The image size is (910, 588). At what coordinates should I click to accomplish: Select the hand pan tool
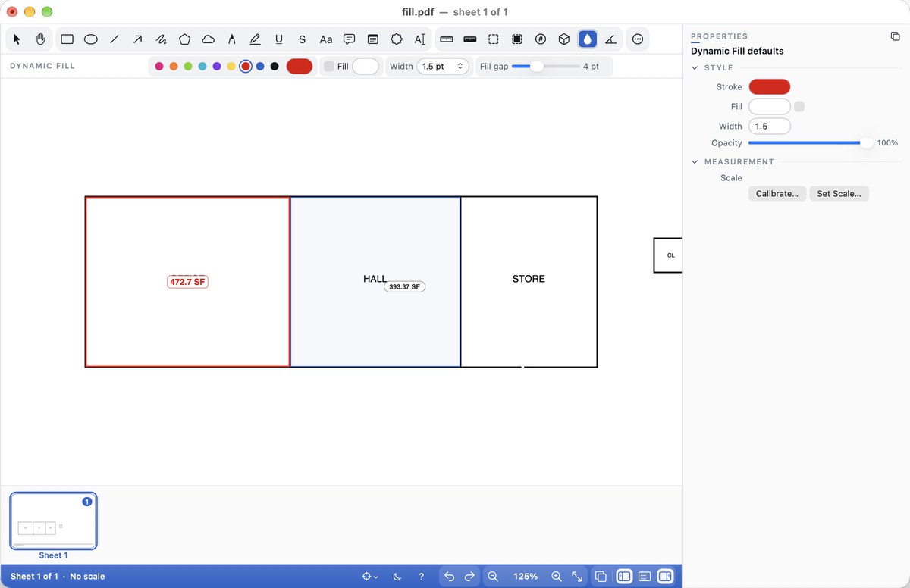pos(41,39)
